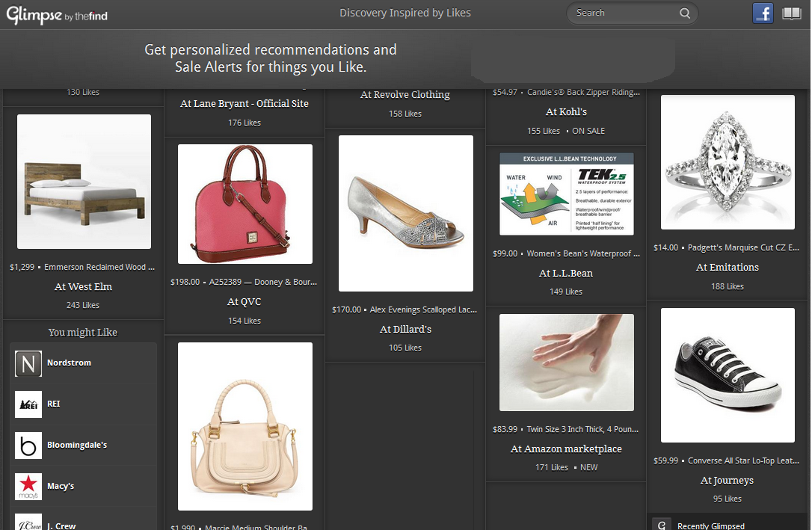Type in the Search field
The width and height of the screenshot is (812, 530).
click(x=624, y=13)
